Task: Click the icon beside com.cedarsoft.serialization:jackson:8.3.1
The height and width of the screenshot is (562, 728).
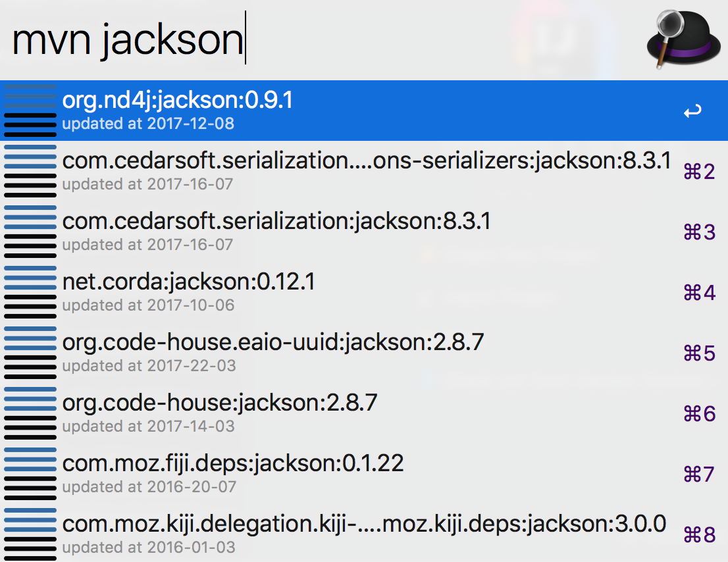Action: click(30, 232)
